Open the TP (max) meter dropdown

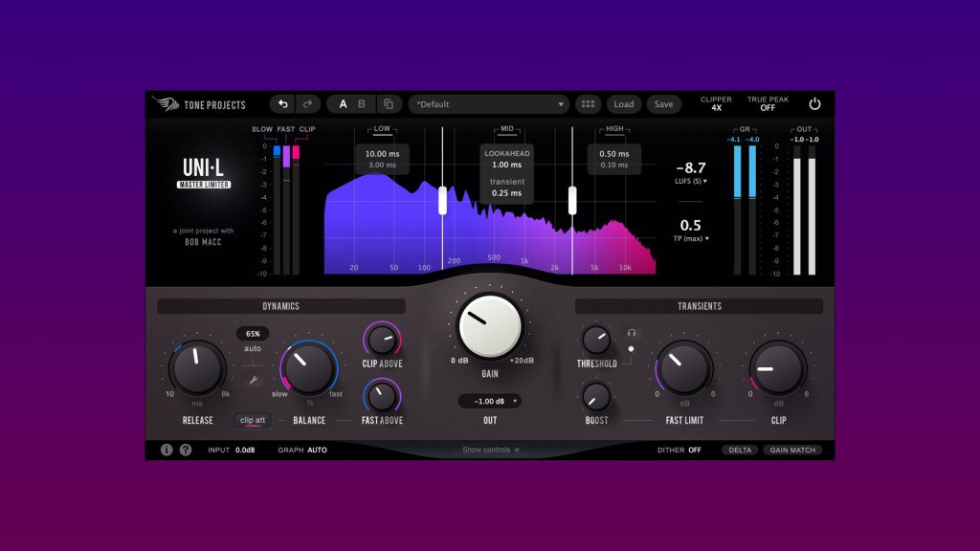[x=691, y=238]
